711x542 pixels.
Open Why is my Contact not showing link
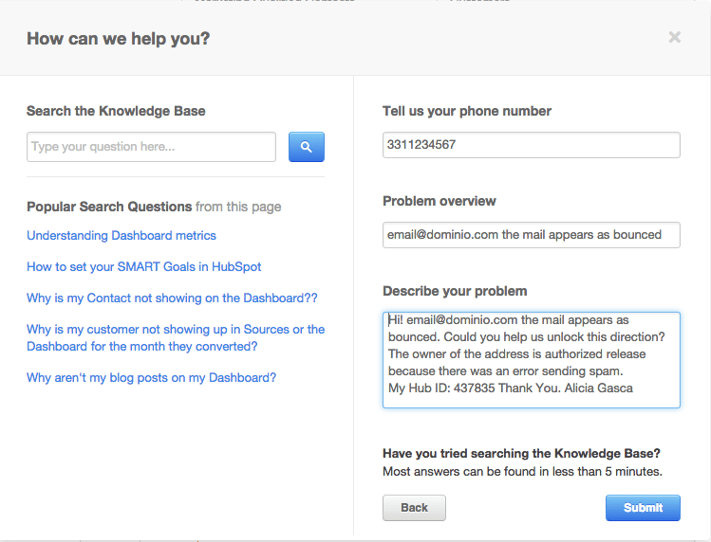point(172,298)
